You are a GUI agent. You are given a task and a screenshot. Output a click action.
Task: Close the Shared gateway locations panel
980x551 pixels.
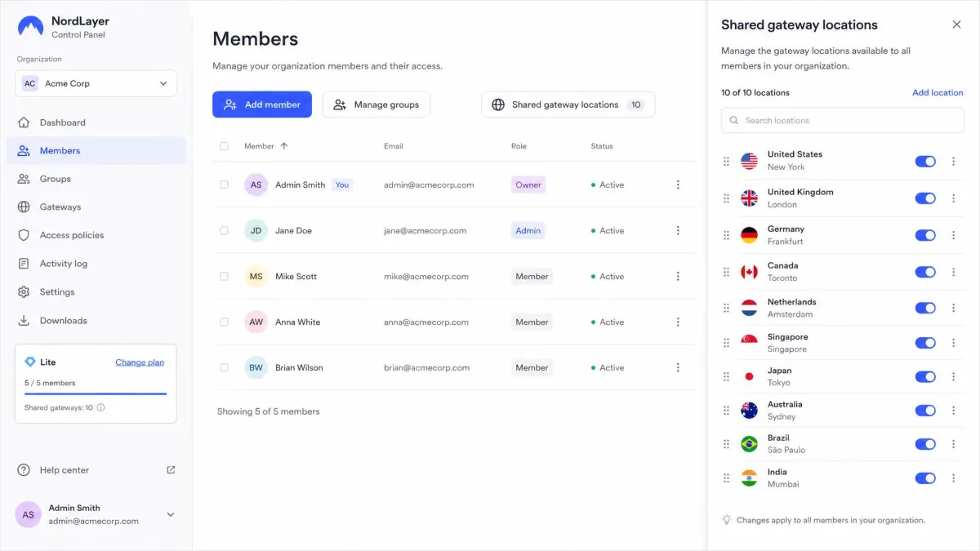[x=956, y=24]
